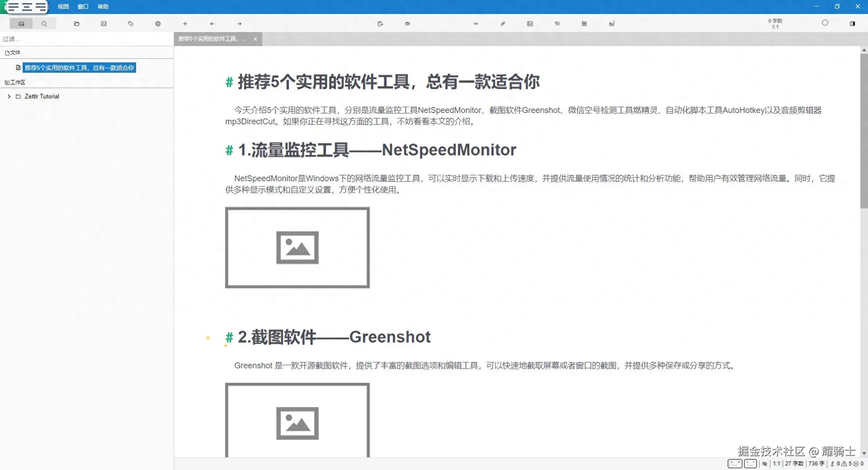Insert an image from the toolbar

tap(530, 23)
